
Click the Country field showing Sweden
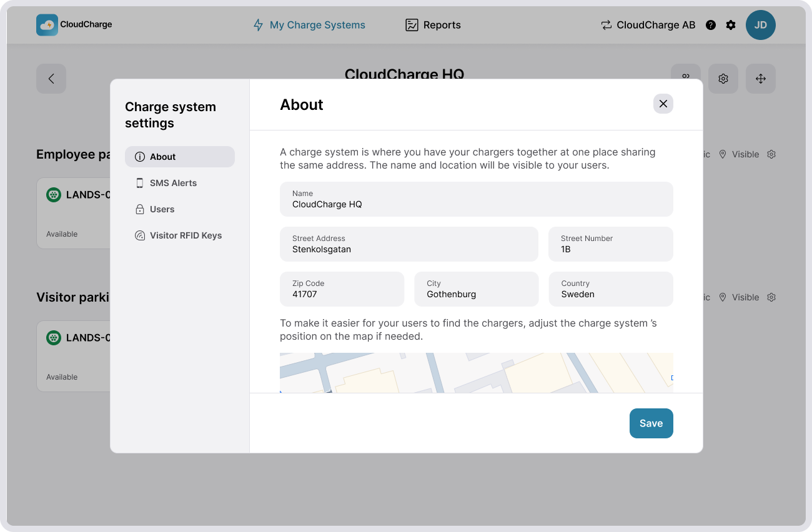611,289
